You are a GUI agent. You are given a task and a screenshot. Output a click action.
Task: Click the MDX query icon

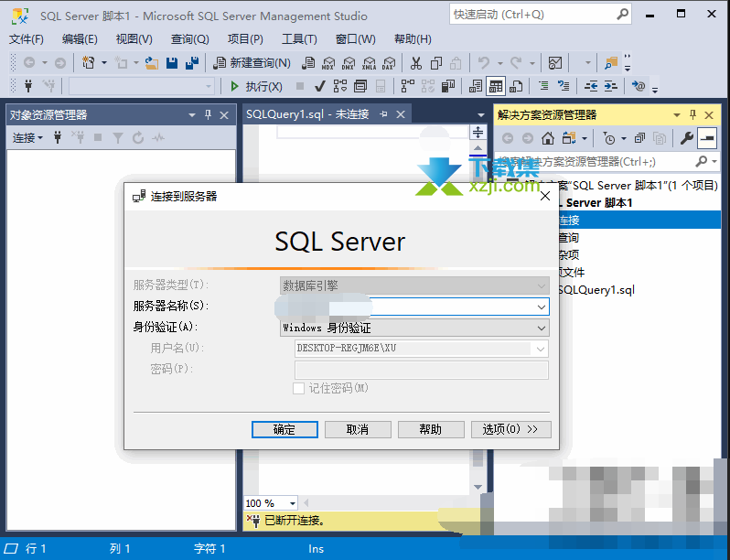coord(328,63)
